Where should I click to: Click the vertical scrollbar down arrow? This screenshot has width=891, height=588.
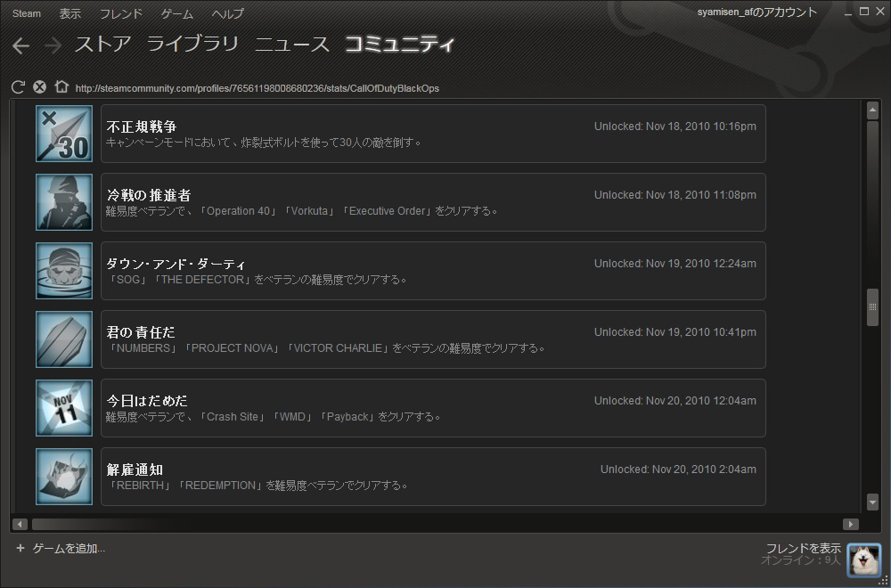(x=873, y=502)
